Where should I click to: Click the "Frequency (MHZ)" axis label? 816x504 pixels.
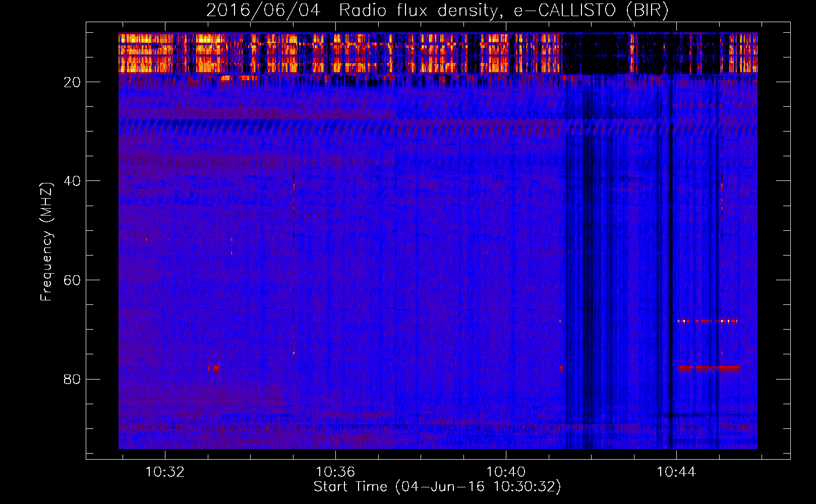tap(46, 242)
